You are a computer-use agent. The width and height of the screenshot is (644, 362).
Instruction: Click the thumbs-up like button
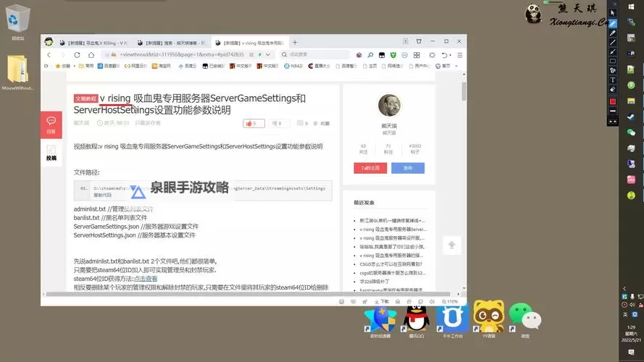[254, 123]
